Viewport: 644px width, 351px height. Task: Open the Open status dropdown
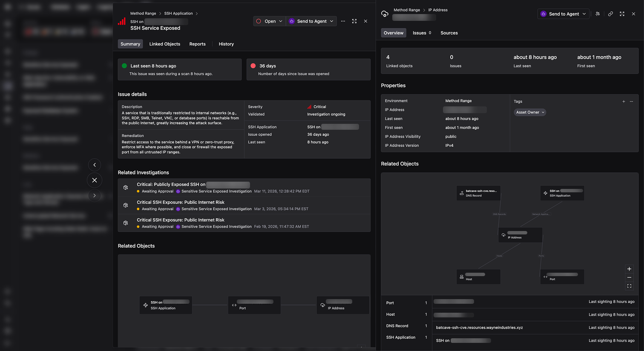coord(269,21)
